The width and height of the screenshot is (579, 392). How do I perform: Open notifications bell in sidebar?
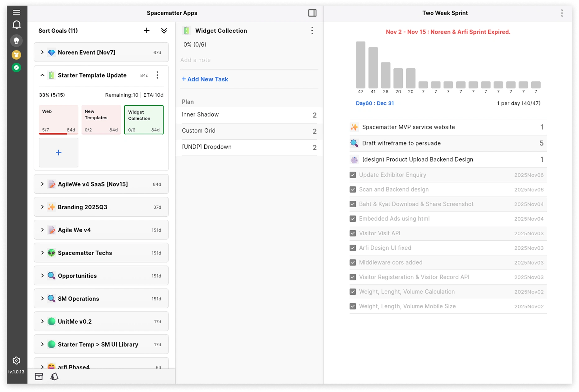click(16, 25)
